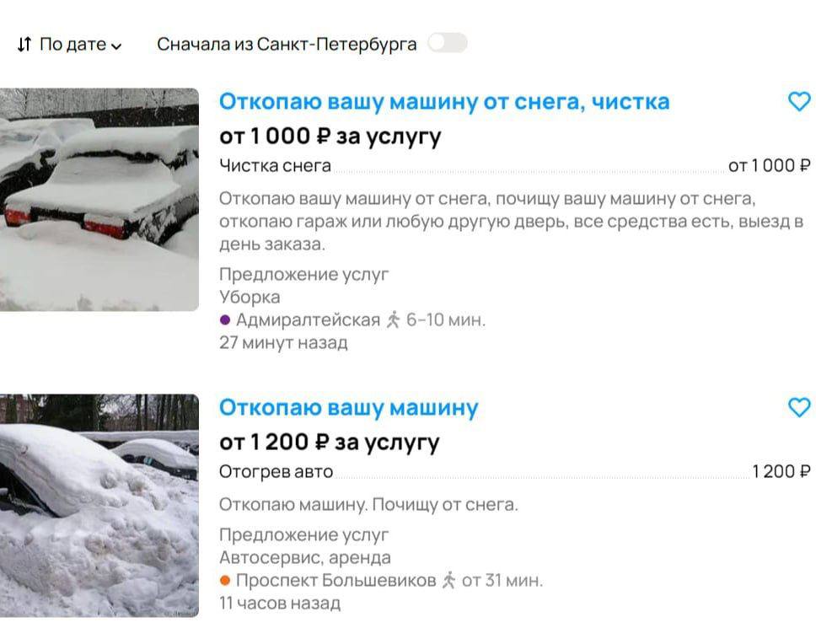Open thumbnail of snow-covered car with red taillights
The width and height of the screenshot is (816, 644).
[x=99, y=200]
